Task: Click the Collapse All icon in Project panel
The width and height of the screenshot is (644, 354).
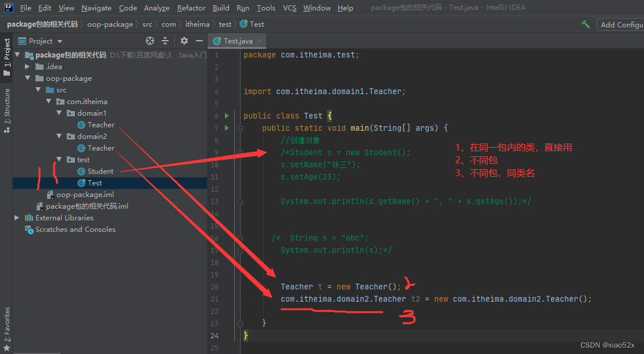Action: coord(165,41)
